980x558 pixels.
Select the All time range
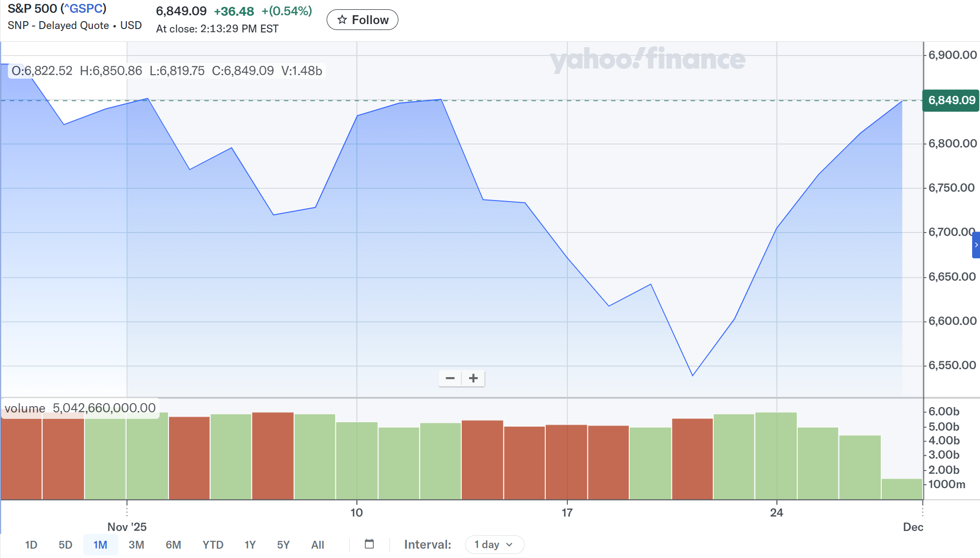(x=317, y=545)
